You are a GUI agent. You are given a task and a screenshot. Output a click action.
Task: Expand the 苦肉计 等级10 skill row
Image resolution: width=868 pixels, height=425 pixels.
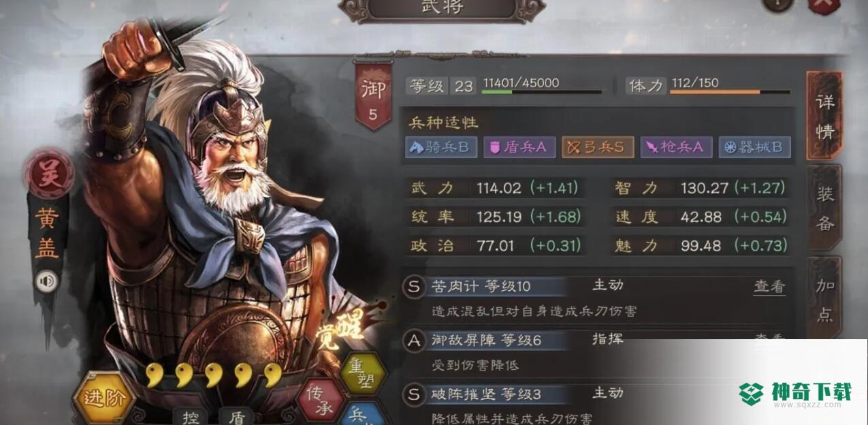tap(597, 298)
